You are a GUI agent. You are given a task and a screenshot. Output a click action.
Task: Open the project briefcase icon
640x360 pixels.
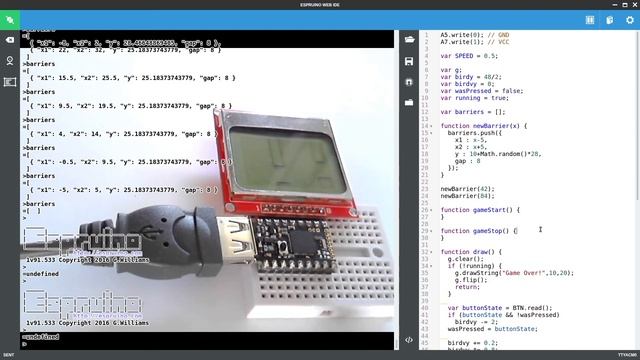click(x=409, y=102)
